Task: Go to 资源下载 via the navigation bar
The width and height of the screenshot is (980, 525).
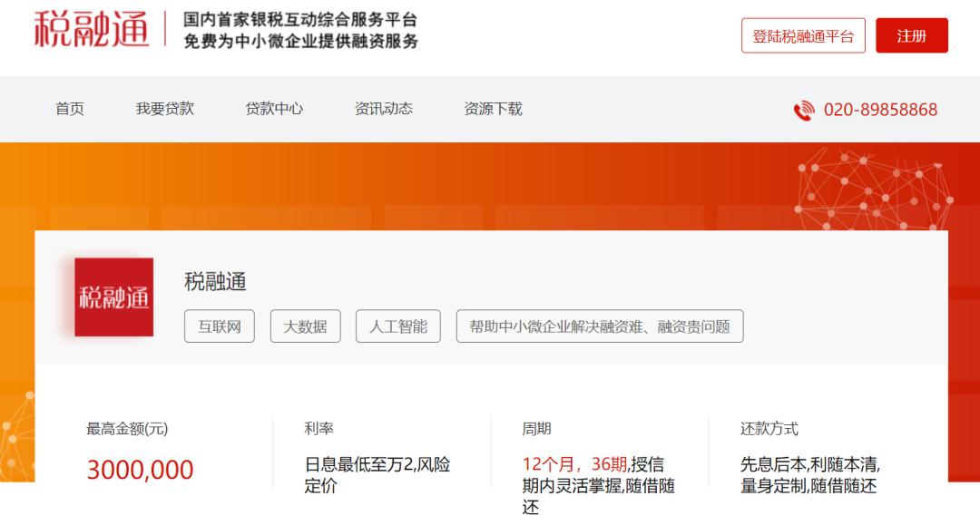Action: (x=493, y=109)
